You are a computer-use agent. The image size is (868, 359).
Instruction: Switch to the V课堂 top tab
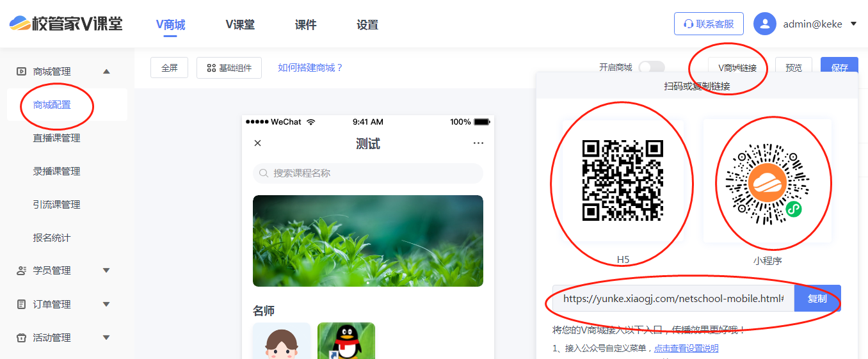point(240,25)
